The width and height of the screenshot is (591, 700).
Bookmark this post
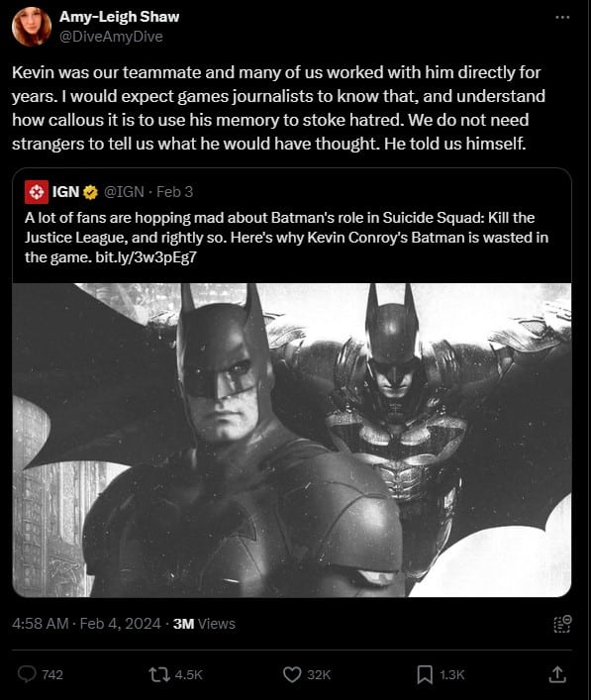(425, 674)
